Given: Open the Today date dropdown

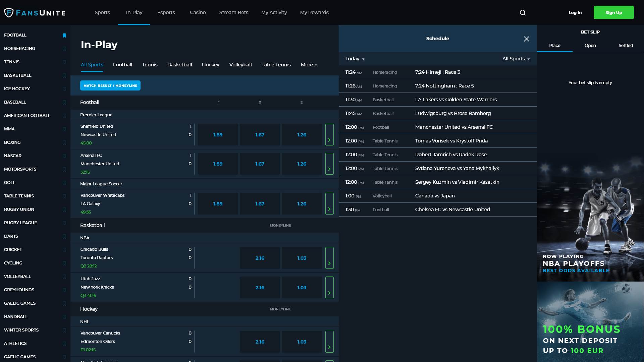Looking at the screenshot, I should tap(355, 59).
